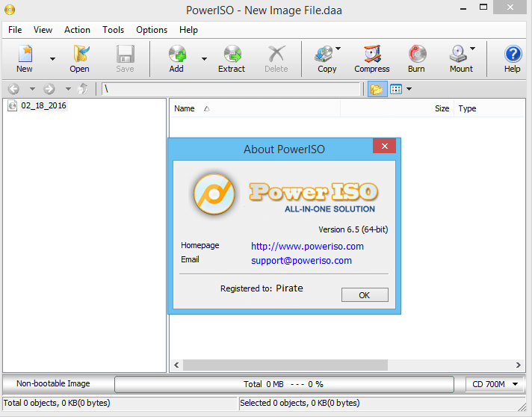Open the Tools menu

(114, 30)
